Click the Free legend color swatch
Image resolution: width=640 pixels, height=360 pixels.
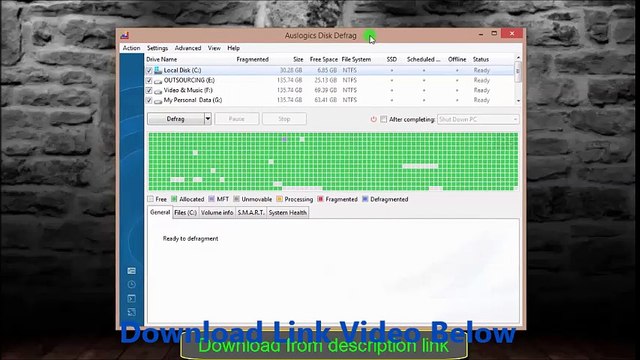pyautogui.click(x=151, y=199)
